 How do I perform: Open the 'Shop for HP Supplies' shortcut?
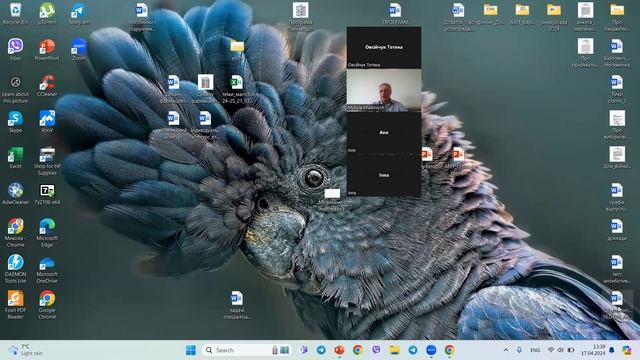[47, 160]
